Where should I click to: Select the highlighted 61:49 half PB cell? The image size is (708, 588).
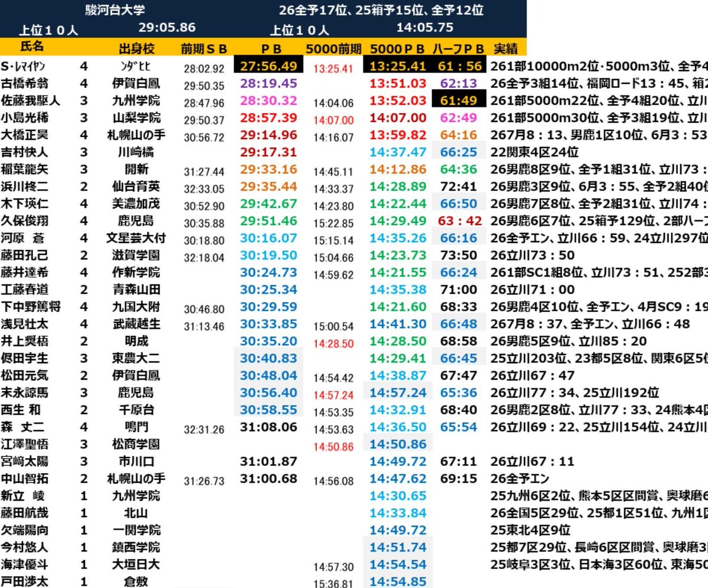(458, 100)
